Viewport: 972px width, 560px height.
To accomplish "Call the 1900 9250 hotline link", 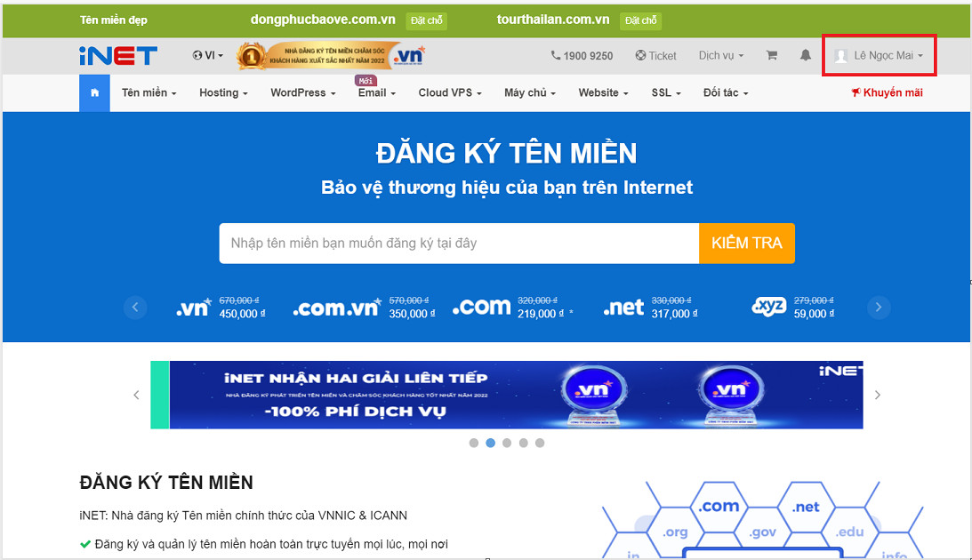I will (x=582, y=56).
